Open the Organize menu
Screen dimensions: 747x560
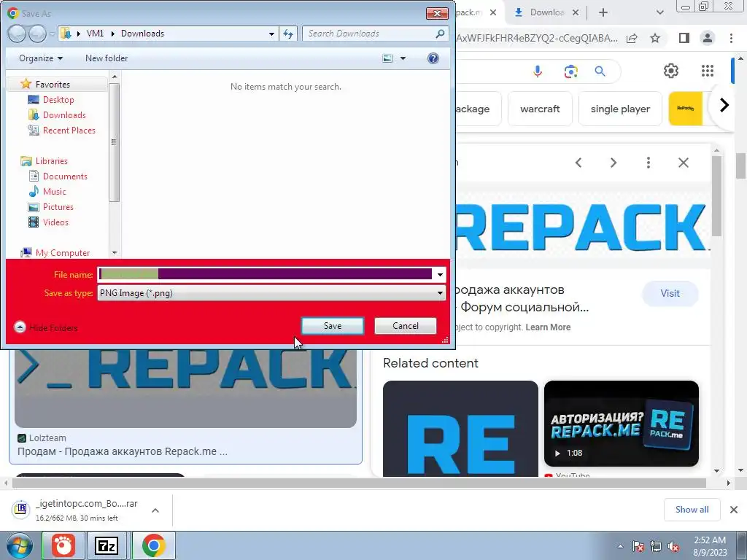tap(41, 58)
